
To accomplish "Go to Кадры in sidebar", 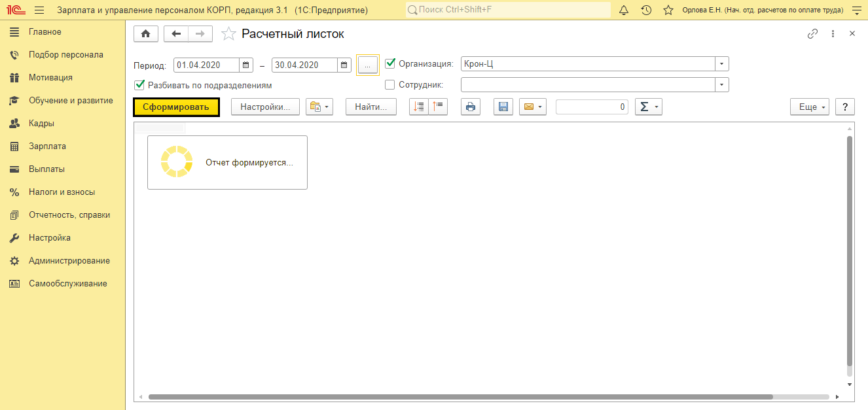I will [41, 124].
